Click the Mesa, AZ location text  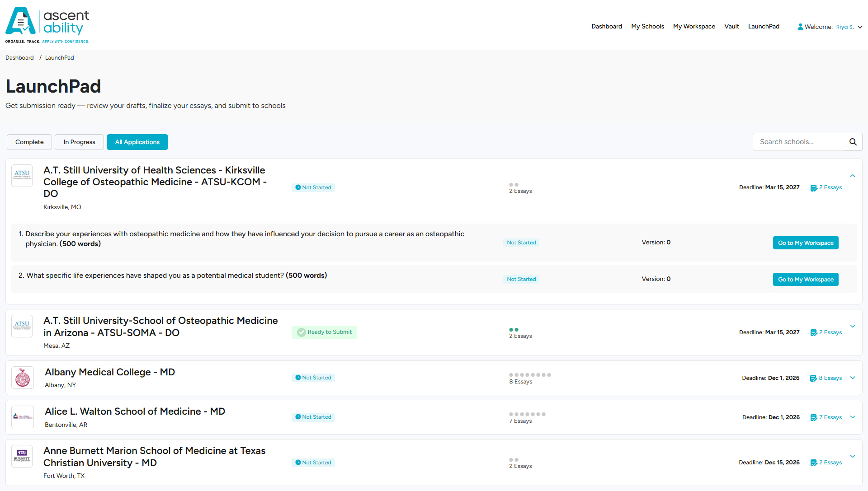pos(57,346)
